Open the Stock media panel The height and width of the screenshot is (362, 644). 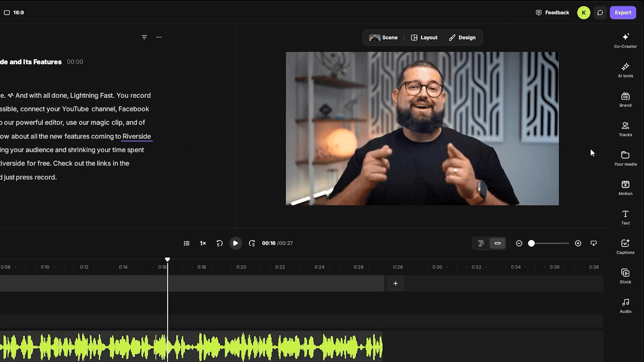625,277
